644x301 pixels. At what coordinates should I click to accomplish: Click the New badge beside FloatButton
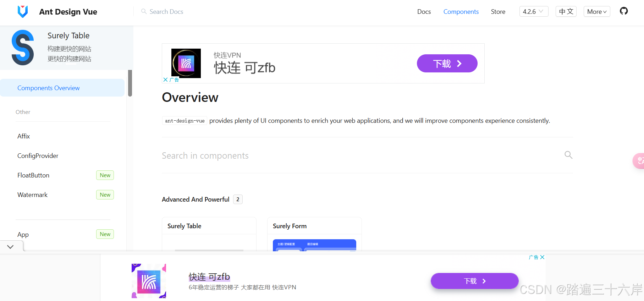click(105, 175)
